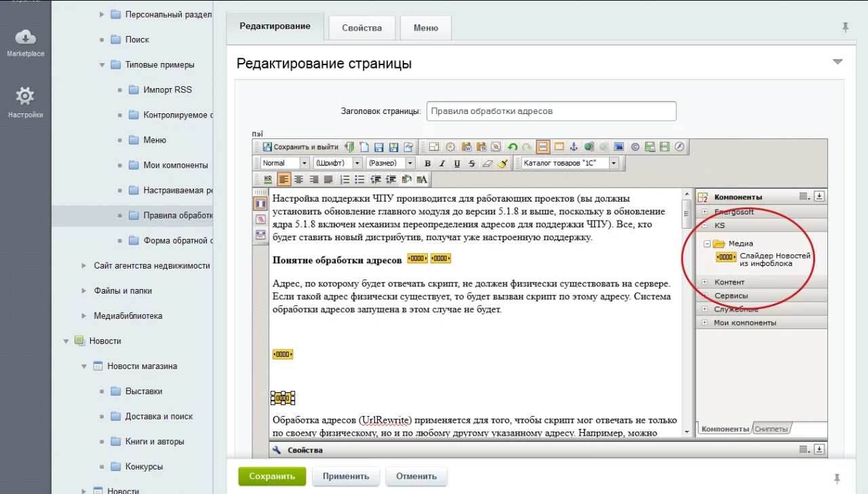868x494 pixels.
Task: Insert an anchor using the anchor icon
Action: point(573,147)
